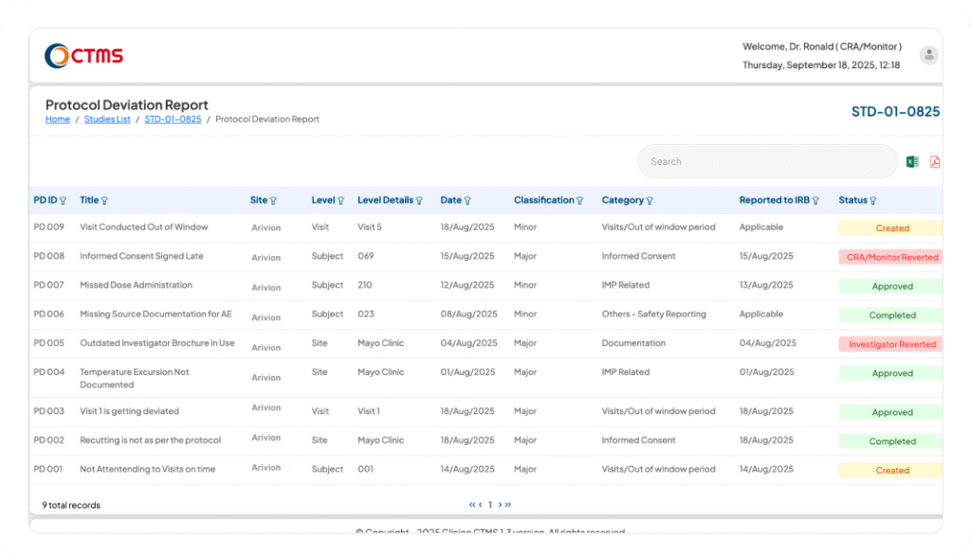Click the Created status of PD 009

891,228
